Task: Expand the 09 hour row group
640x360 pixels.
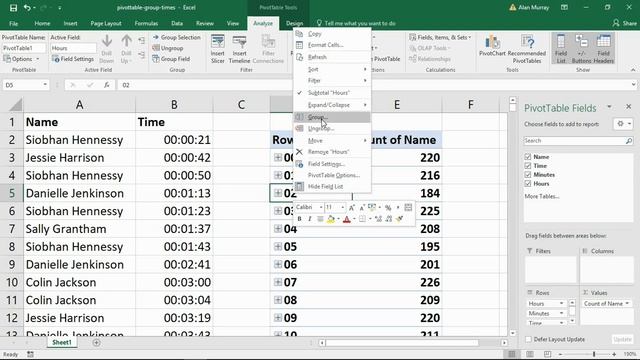Action: [278, 318]
